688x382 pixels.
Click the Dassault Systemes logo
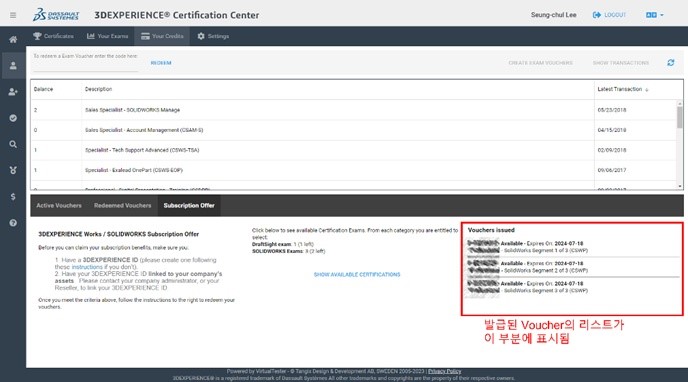coord(56,15)
